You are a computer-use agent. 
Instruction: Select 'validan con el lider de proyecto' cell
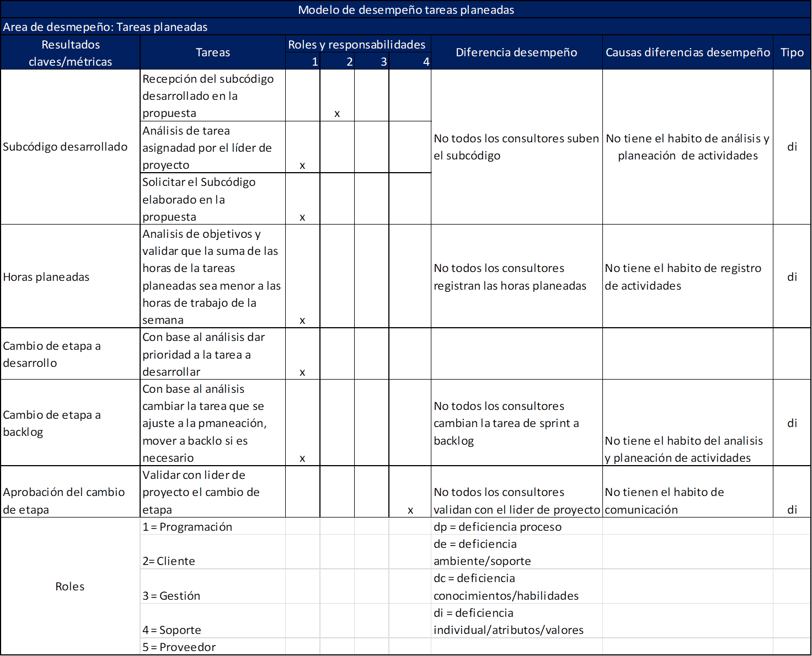tap(516, 492)
